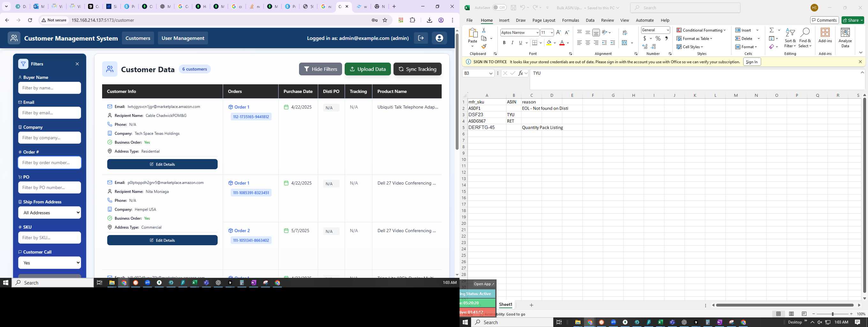The width and height of the screenshot is (868, 327).
Task: Toggle Align Right in Excel
Action: coord(596,42)
